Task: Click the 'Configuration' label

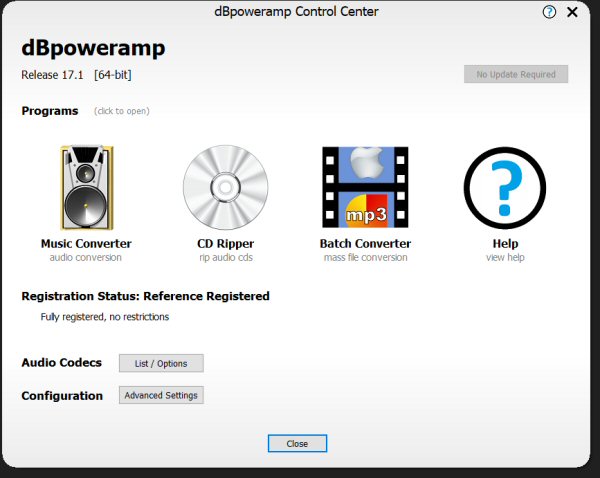Action: tap(62, 395)
